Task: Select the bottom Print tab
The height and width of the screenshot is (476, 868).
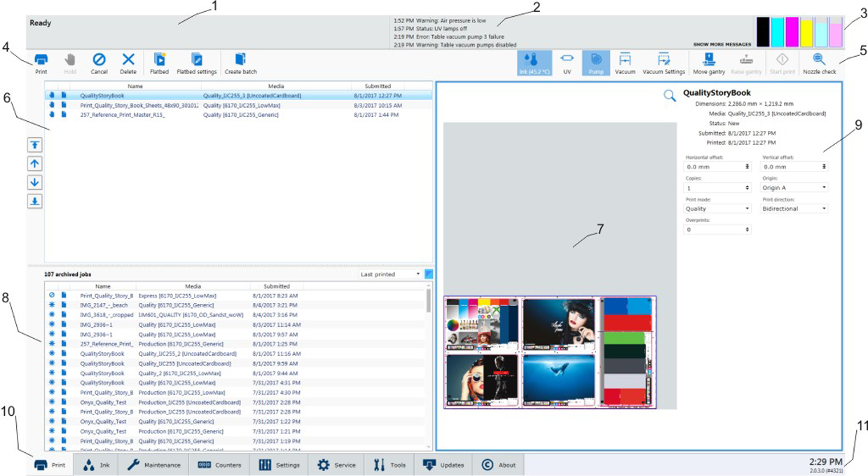Action: [x=50, y=465]
